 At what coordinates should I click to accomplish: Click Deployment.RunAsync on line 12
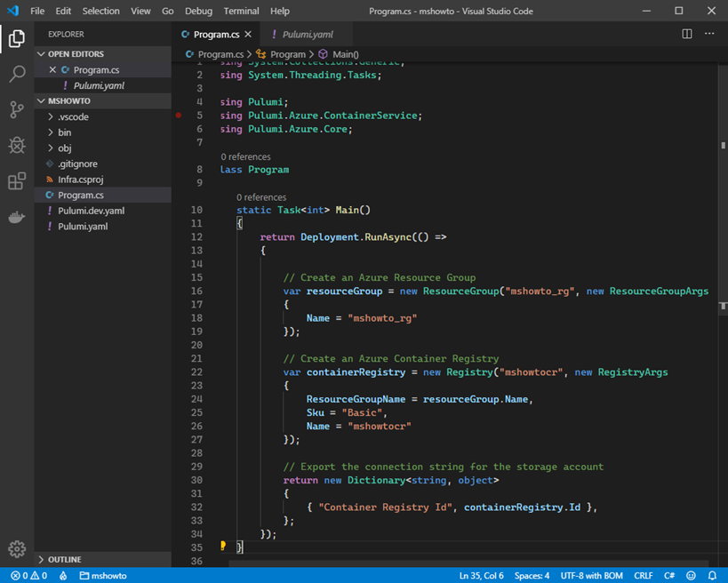point(356,237)
